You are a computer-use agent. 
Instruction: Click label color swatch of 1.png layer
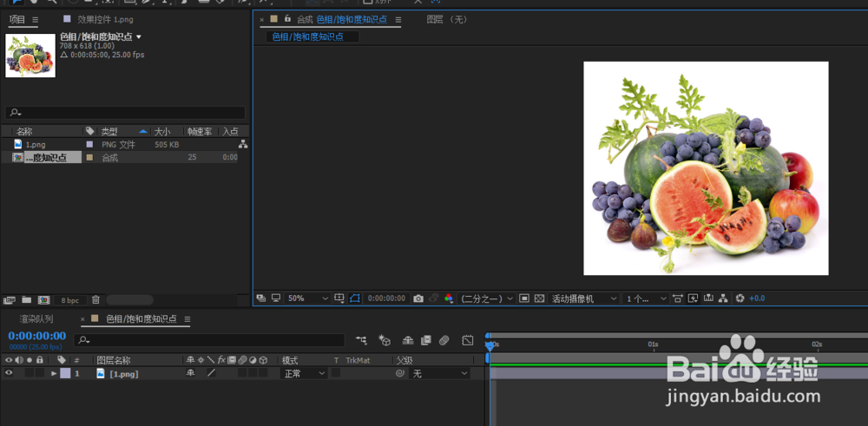(65, 373)
